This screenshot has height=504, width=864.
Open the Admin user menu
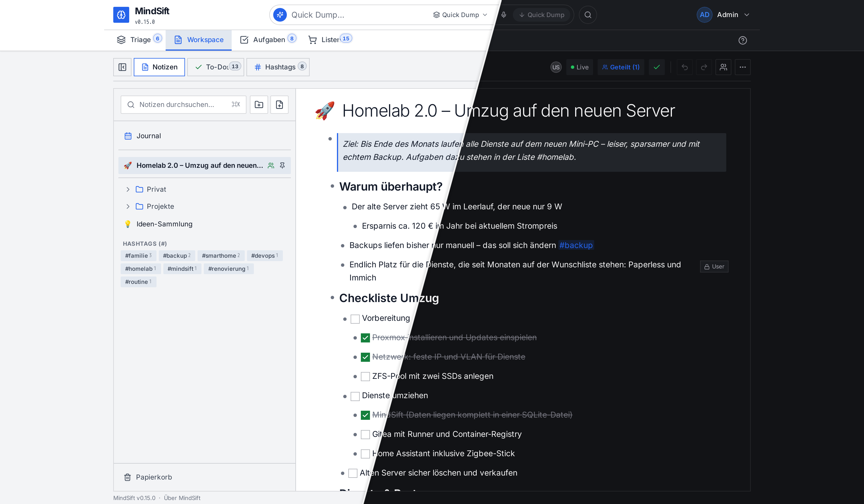pyautogui.click(x=723, y=15)
